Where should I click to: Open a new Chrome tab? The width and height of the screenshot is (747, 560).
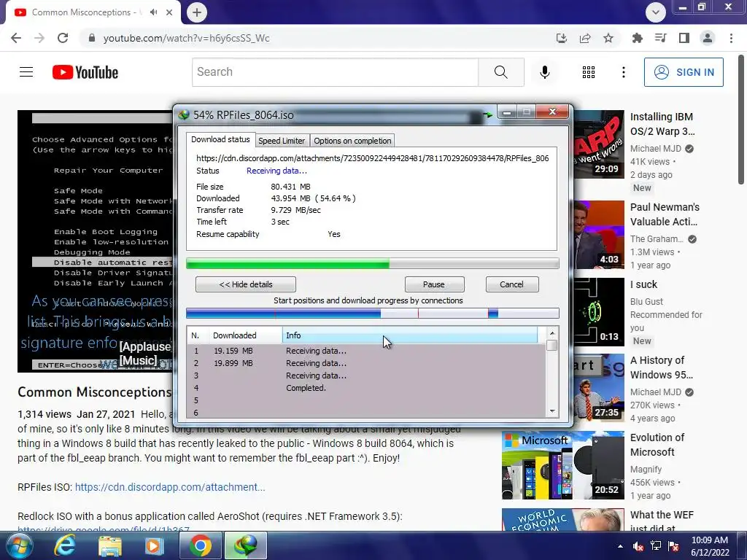(x=197, y=12)
